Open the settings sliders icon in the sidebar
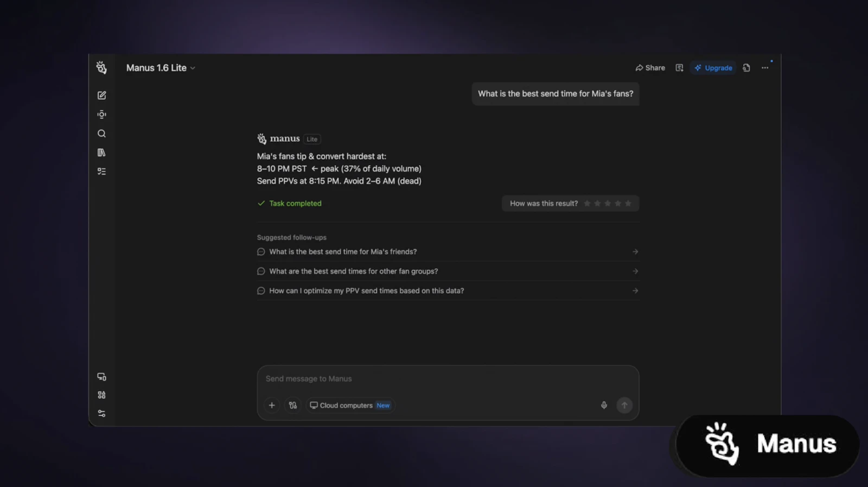Screen dimensions: 868x487 click(x=101, y=414)
